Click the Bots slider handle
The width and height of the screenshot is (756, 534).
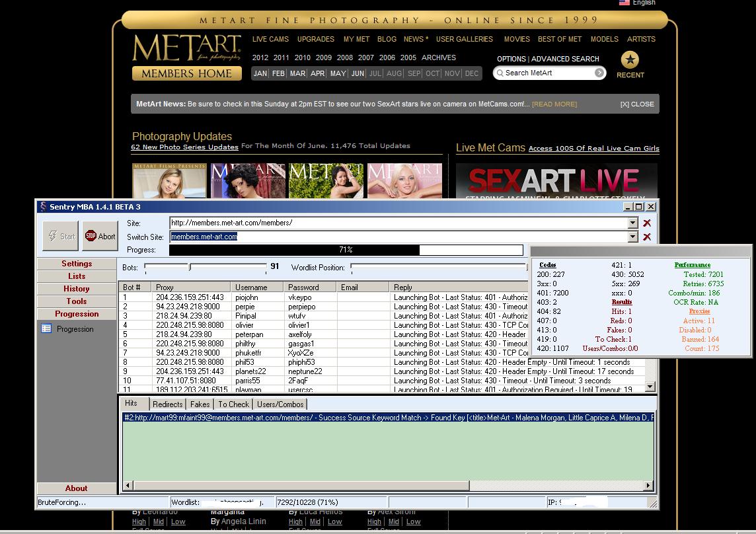[190, 267]
